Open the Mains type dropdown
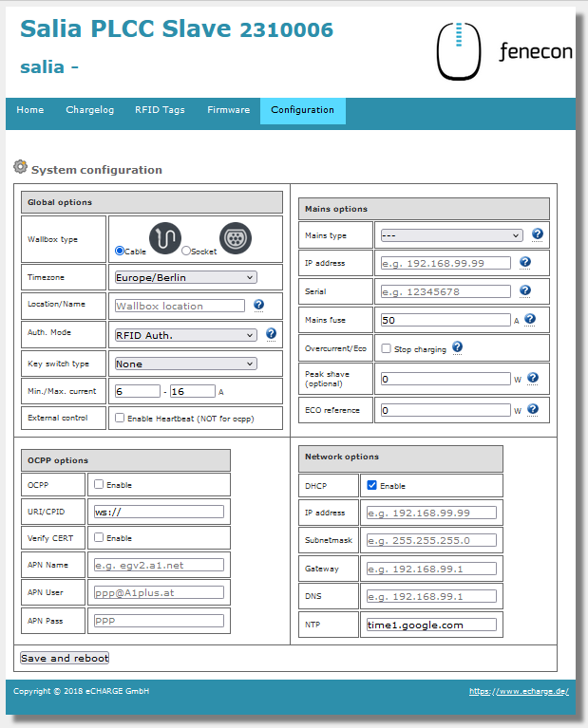 point(451,235)
